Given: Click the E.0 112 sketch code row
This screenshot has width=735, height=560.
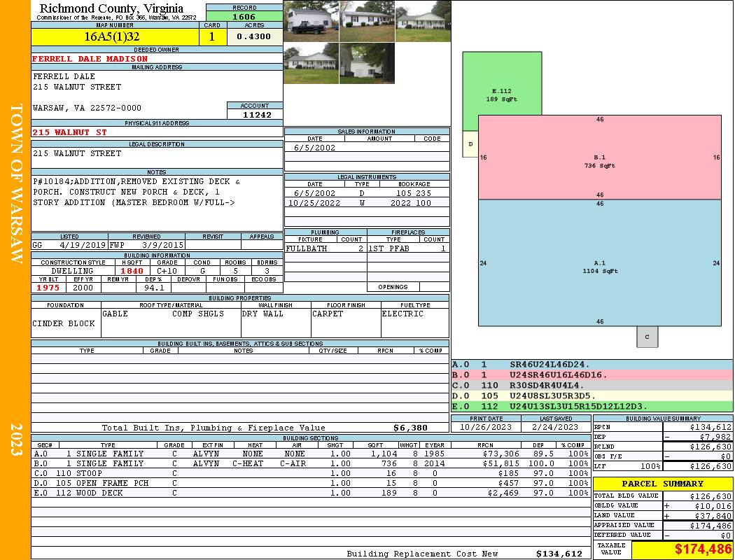Looking at the screenshot, I should tap(592, 406).
